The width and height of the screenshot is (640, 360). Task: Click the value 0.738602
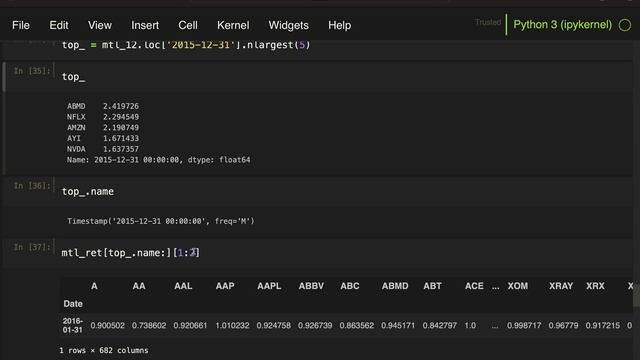(x=149, y=326)
